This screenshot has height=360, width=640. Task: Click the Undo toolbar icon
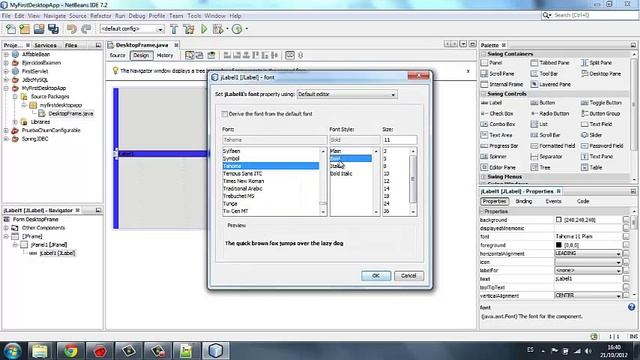tap(72, 29)
